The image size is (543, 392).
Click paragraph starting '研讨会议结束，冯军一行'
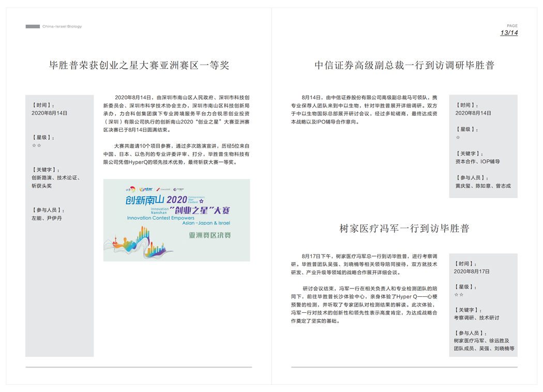pos(364,305)
